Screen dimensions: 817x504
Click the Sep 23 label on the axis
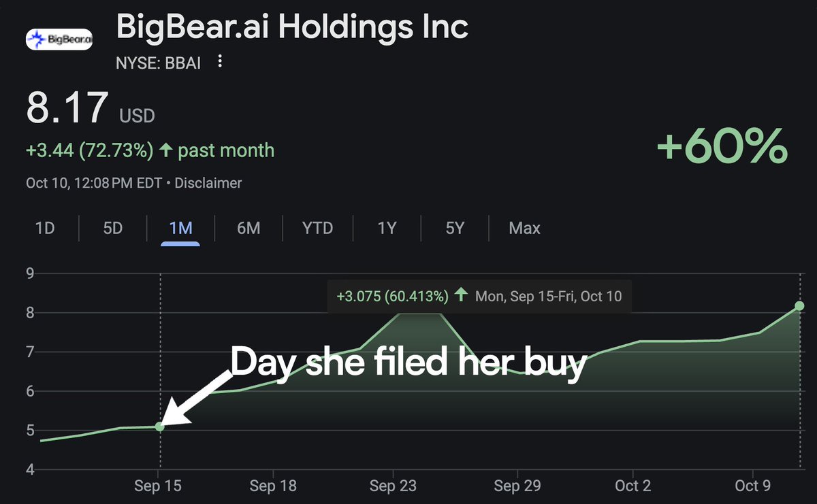(392, 486)
